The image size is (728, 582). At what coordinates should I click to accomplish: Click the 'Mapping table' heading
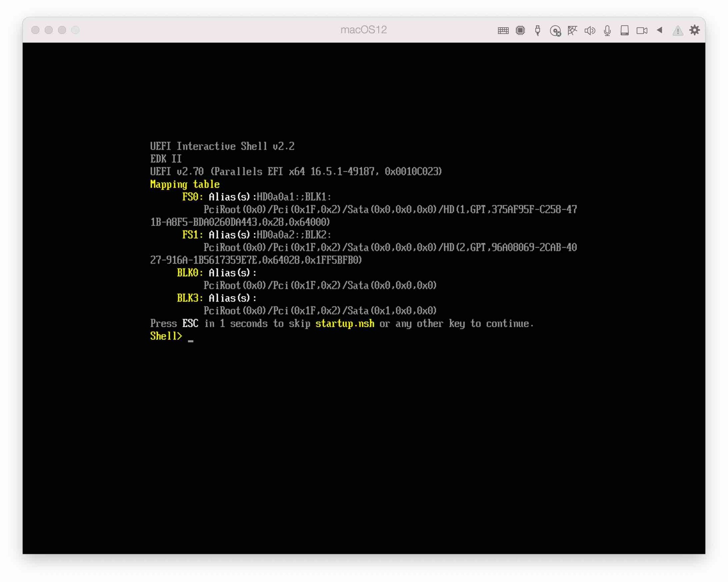[185, 184]
